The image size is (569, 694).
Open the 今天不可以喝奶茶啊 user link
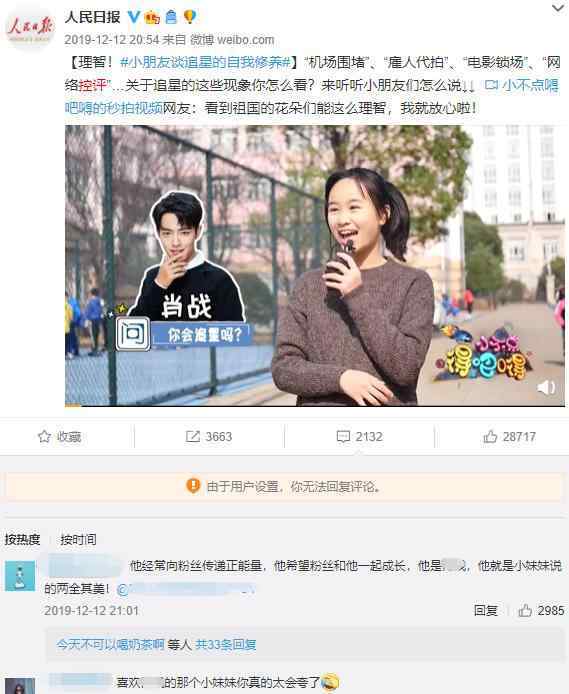click(x=110, y=644)
